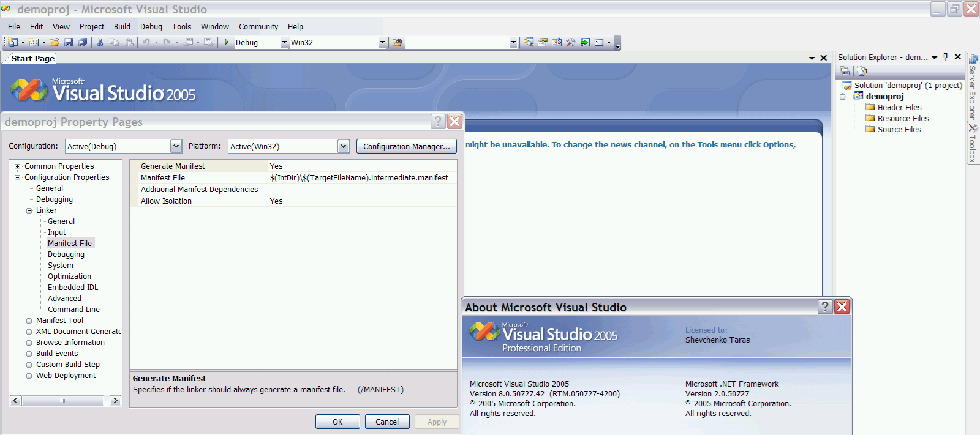Click the Open File folder icon
The height and width of the screenshot is (435, 980).
point(55,42)
